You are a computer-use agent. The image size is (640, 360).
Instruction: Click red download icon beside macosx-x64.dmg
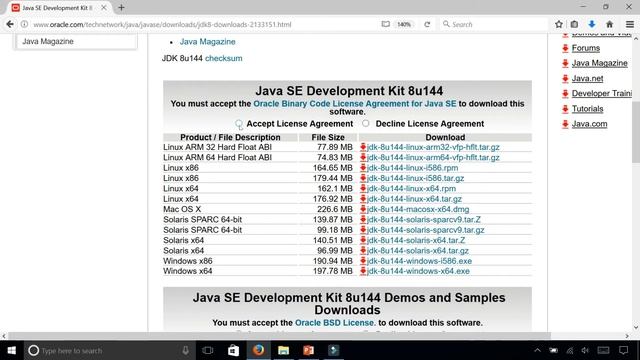coord(363,209)
